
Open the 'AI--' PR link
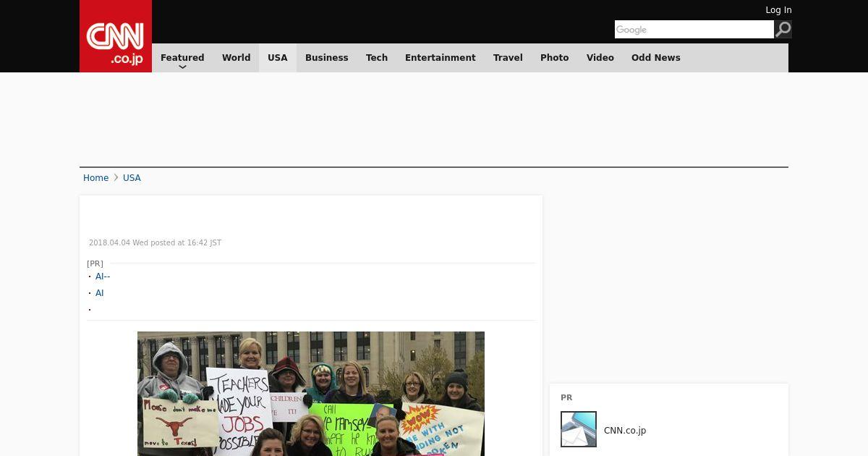click(x=103, y=276)
